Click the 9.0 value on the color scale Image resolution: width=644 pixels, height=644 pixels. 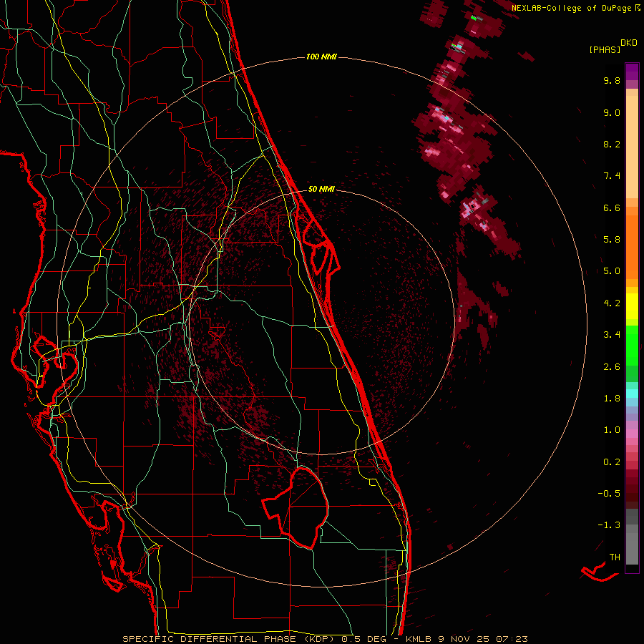612,112
